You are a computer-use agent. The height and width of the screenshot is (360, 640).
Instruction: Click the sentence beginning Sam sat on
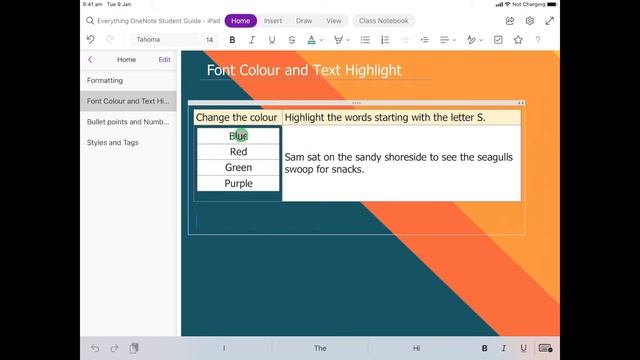[x=398, y=163]
